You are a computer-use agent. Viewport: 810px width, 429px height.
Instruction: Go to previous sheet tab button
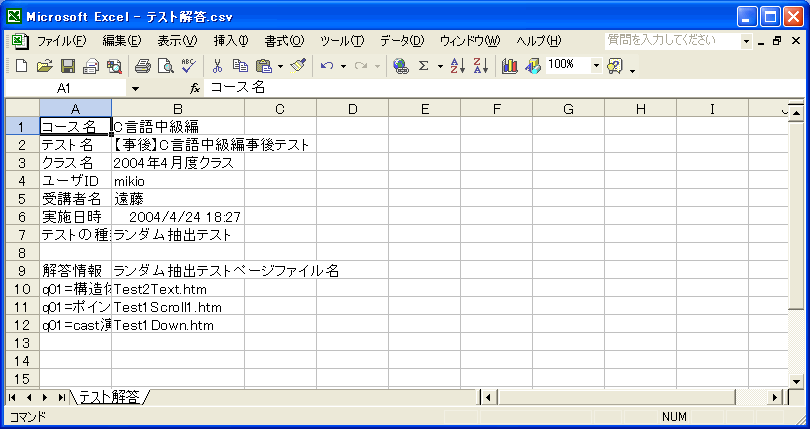[x=28, y=397]
